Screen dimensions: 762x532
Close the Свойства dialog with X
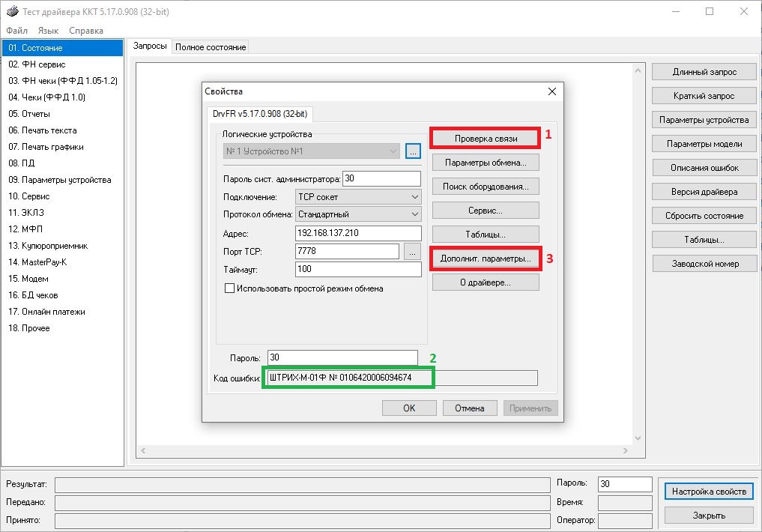point(552,91)
